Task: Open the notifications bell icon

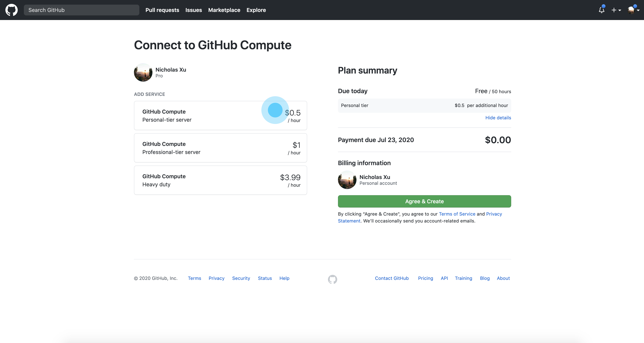Action: coord(601,10)
